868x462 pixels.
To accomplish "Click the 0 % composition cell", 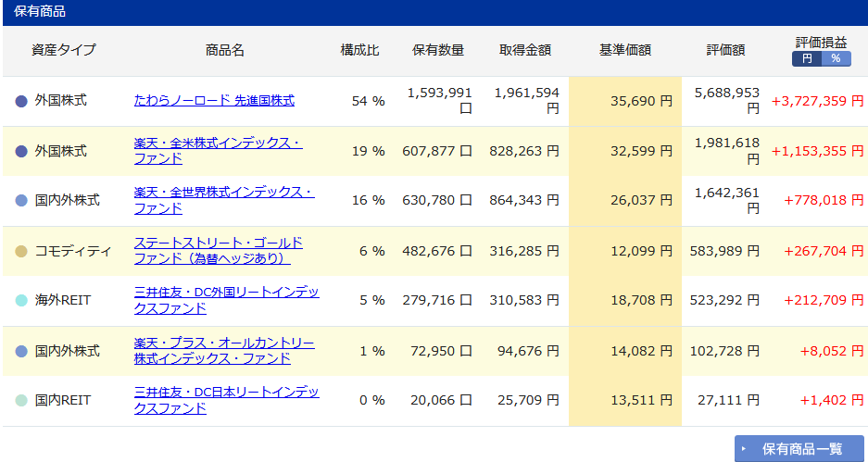I will [372, 401].
